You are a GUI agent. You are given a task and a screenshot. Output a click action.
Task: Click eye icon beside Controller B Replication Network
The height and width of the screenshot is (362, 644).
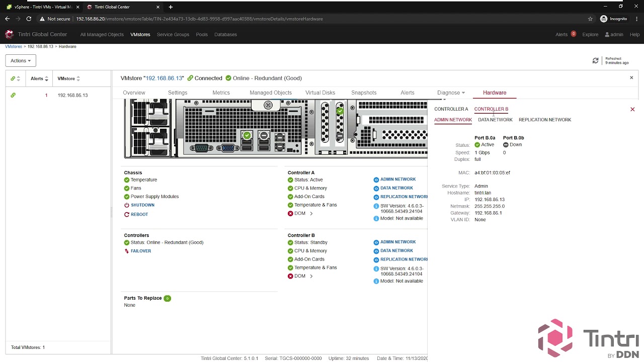(376, 260)
